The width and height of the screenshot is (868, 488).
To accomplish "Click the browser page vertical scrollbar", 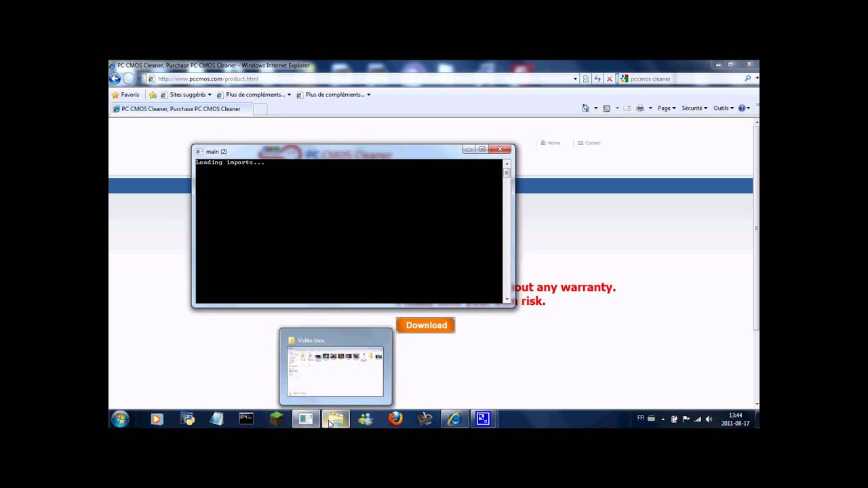I will tap(756, 262).
